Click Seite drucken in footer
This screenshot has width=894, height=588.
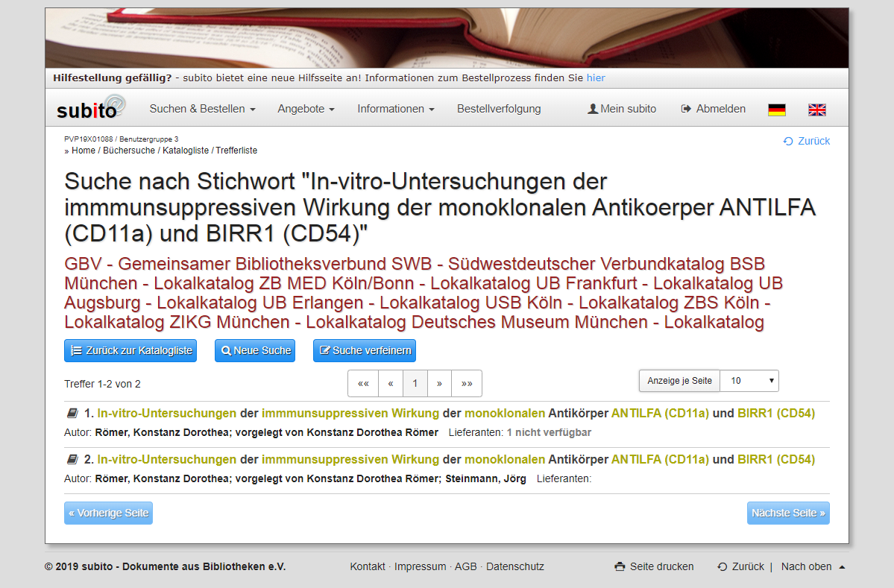(654, 566)
